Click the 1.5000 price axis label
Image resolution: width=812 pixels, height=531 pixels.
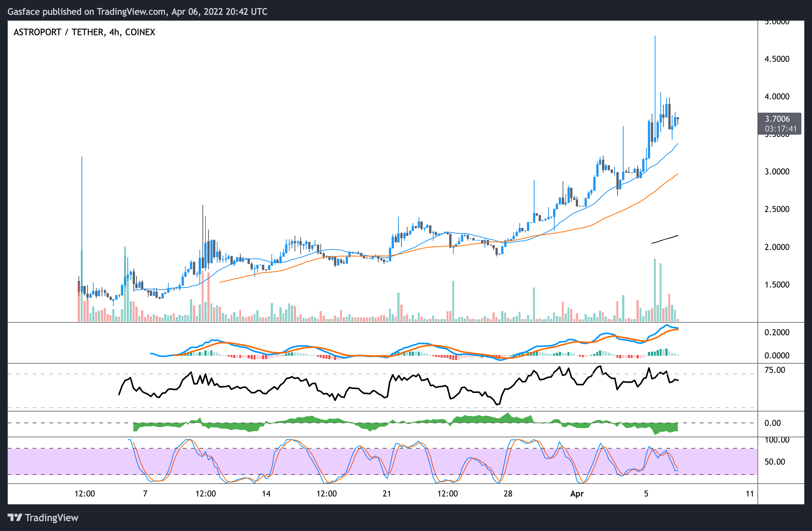click(777, 285)
